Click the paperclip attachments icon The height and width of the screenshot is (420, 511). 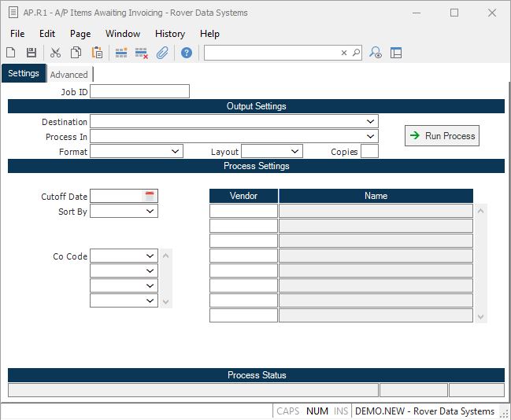(x=162, y=53)
